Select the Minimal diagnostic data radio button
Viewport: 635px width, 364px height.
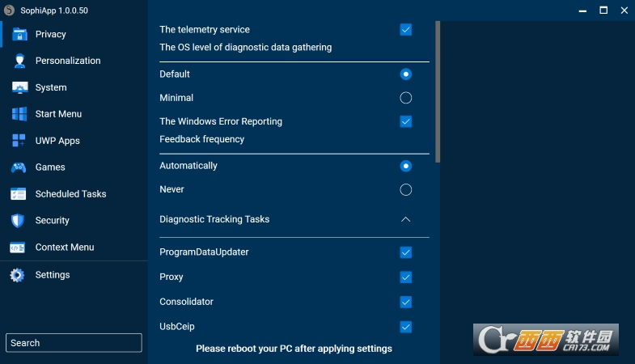(x=406, y=98)
